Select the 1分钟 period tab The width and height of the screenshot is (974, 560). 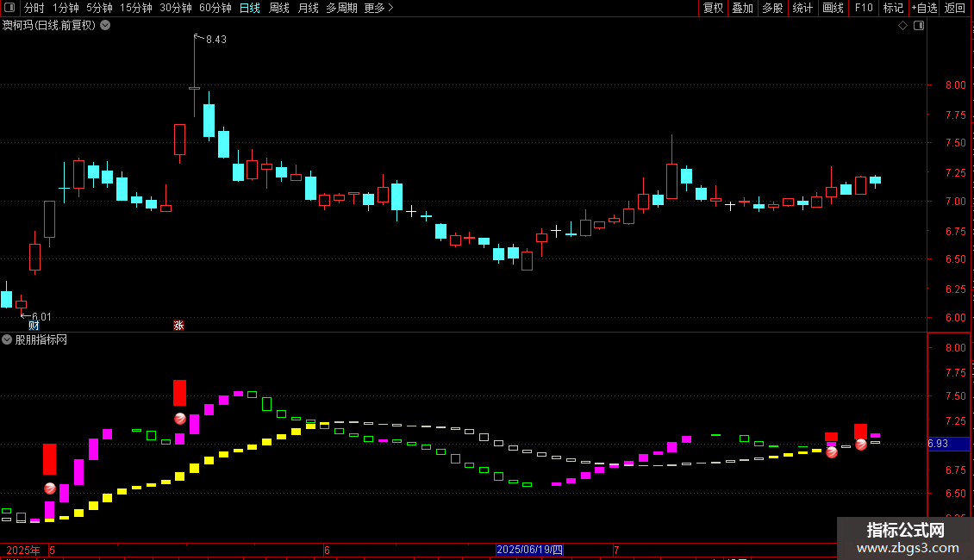coord(66,8)
